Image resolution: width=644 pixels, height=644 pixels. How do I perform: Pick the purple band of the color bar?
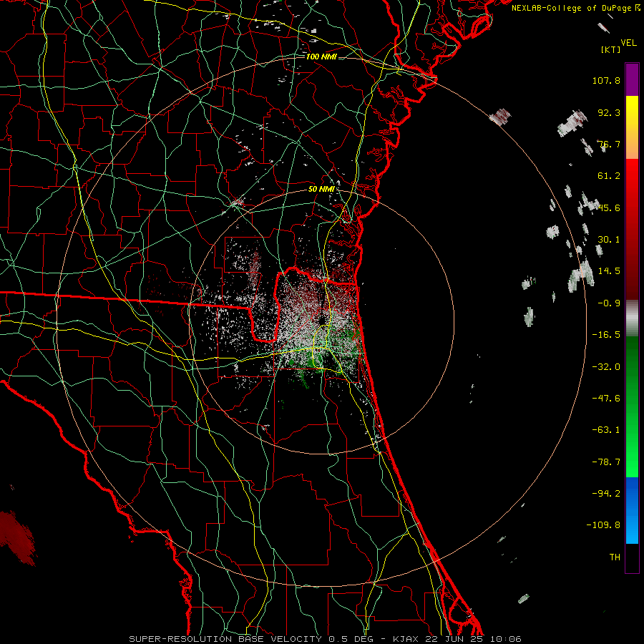point(632,80)
